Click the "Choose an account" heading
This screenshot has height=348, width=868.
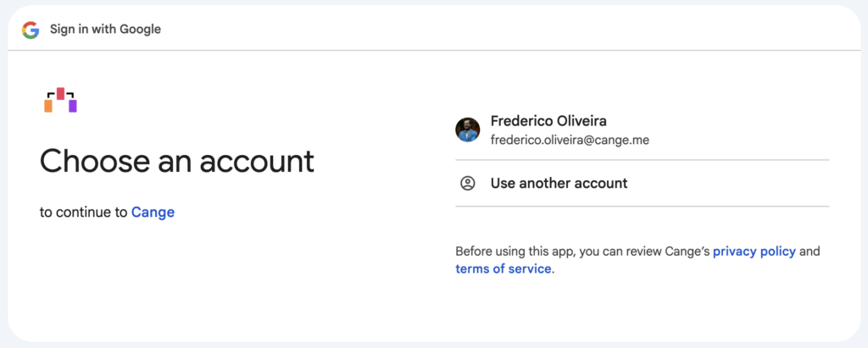point(177,161)
